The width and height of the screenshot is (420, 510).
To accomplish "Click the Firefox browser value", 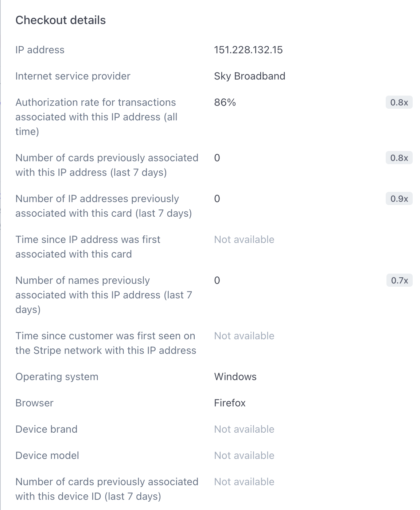I will point(230,403).
